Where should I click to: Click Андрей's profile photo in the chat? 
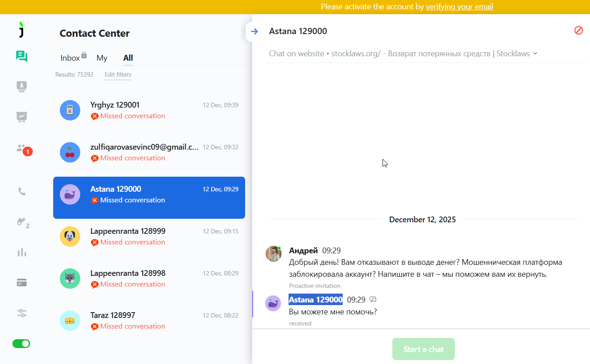(274, 254)
